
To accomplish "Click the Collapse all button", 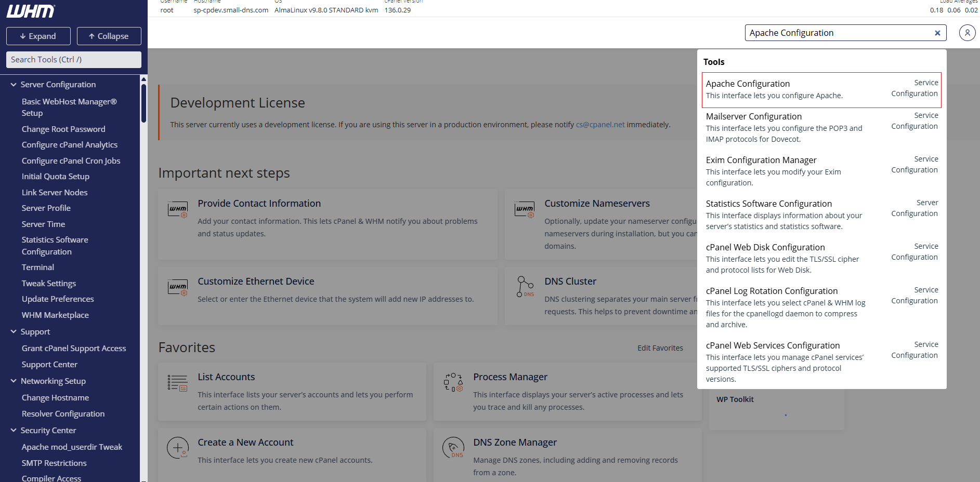I will pos(109,36).
